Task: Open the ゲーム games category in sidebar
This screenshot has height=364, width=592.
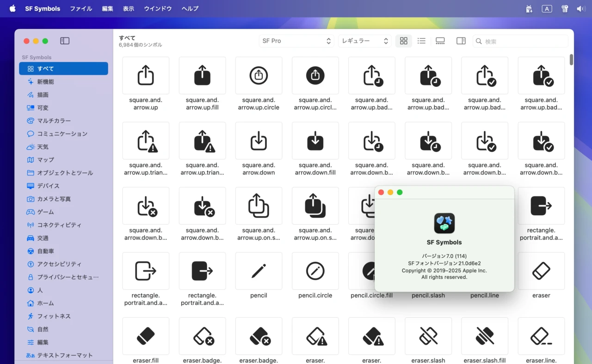Action: click(x=45, y=212)
